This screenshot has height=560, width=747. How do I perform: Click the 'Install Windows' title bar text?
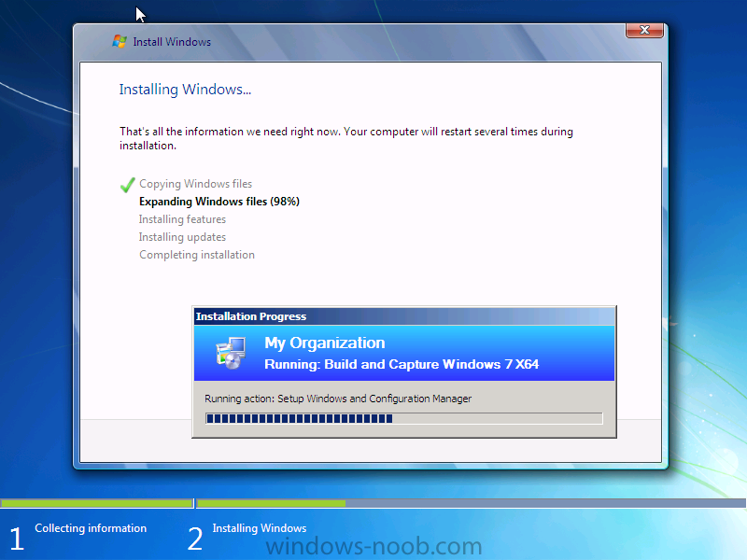172,42
